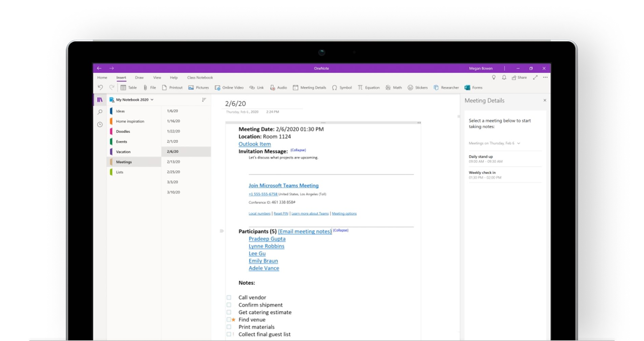Sort pages using the sort icon
The width and height of the screenshot is (644, 341).
pyautogui.click(x=204, y=100)
